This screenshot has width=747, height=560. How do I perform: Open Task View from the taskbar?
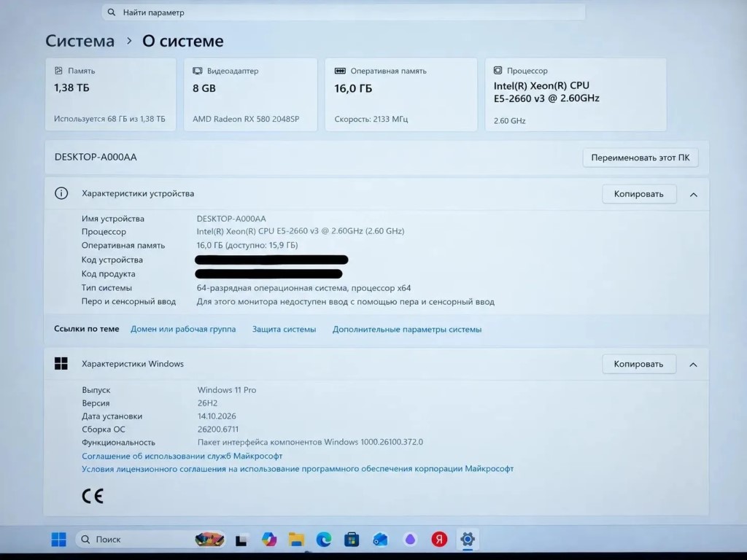coord(241,540)
